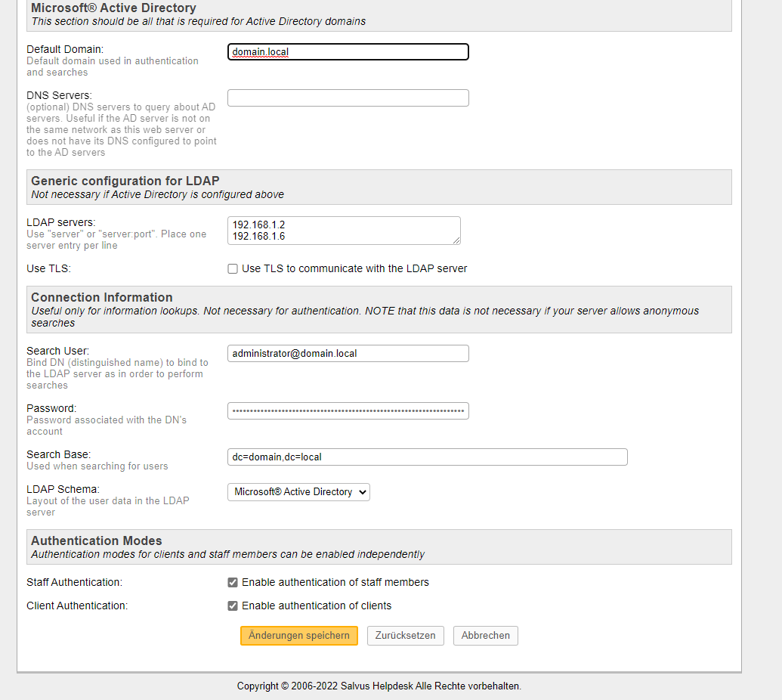782x700 pixels.
Task: Select the Search User input field
Action: [x=348, y=354]
